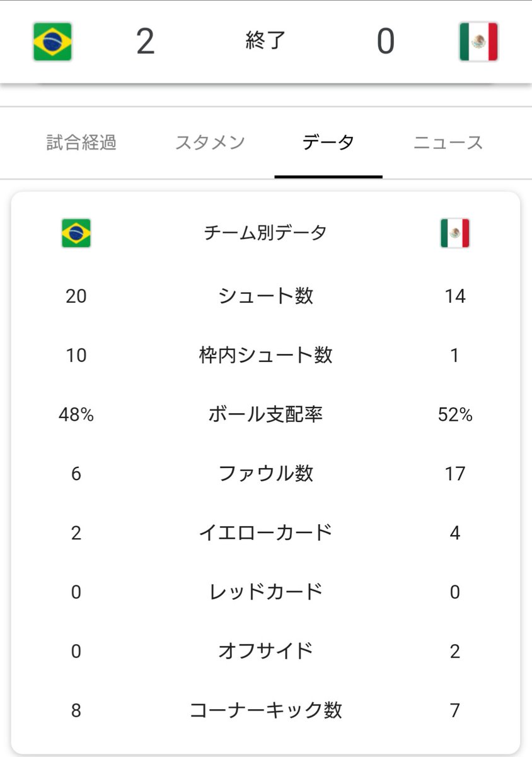Click the 終了 match status text

[265, 41]
